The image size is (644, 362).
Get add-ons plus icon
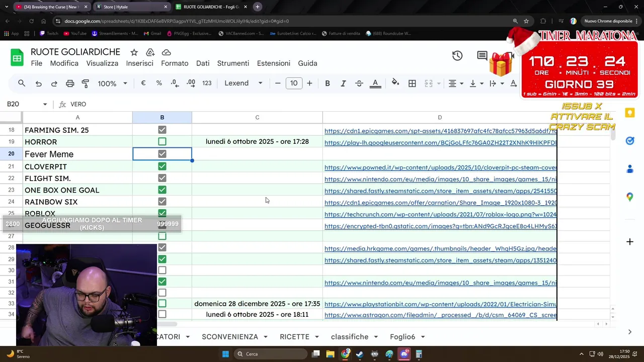[x=629, y=242]
